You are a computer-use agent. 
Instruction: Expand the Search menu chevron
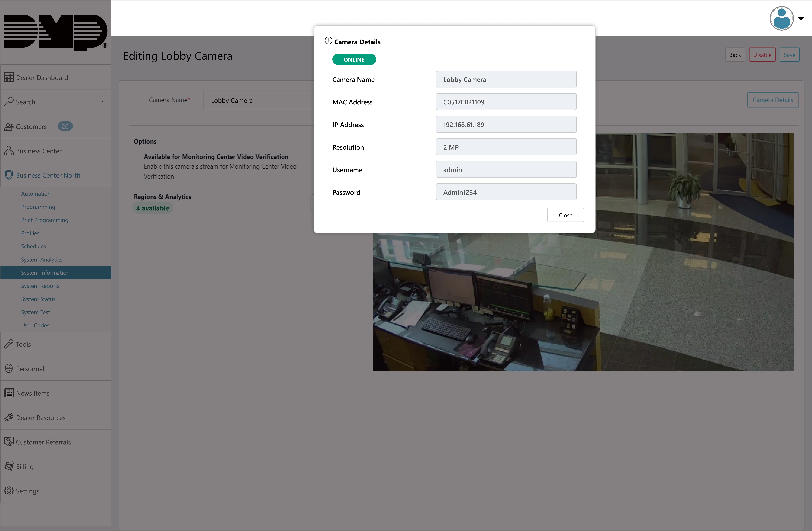click(104, 102)
